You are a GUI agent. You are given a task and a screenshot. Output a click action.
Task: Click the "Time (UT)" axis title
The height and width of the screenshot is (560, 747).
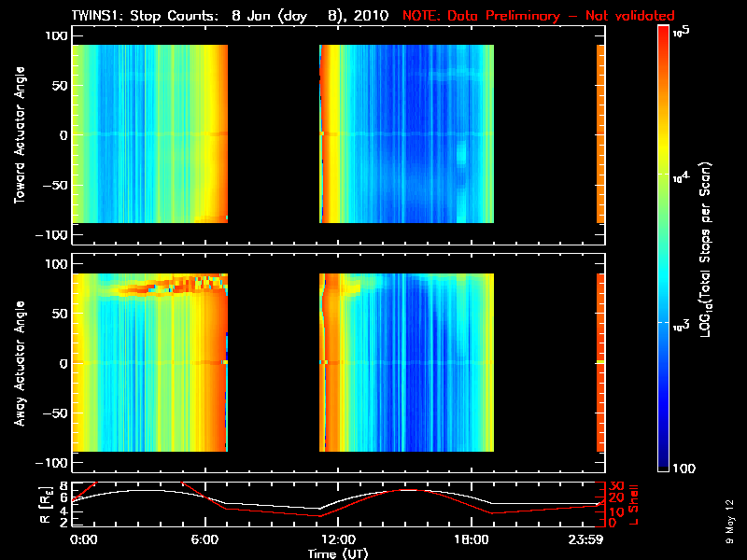[338, 553]
